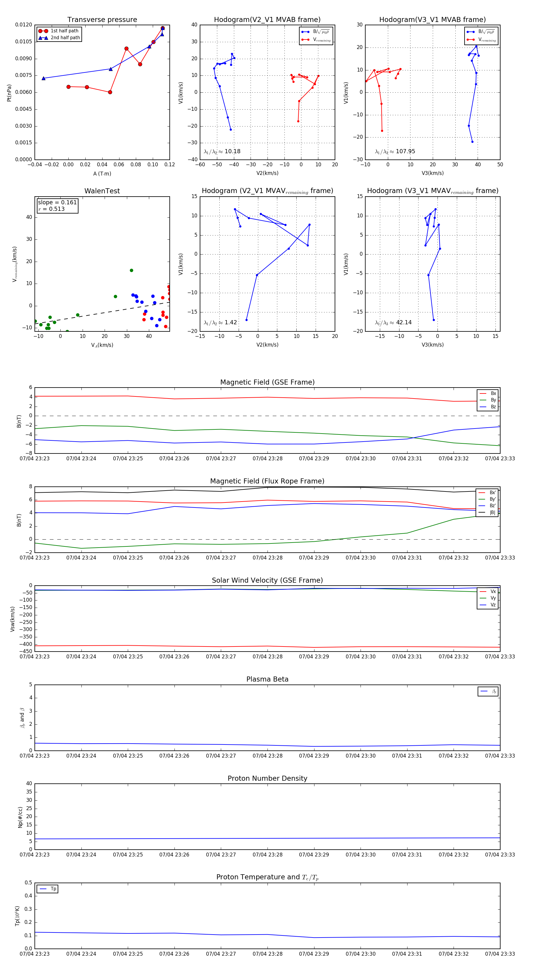Click the 'Magnetic Field (Flux Rope Frame)' title
This screenshot has width=535, height=980.
(267, 481)
